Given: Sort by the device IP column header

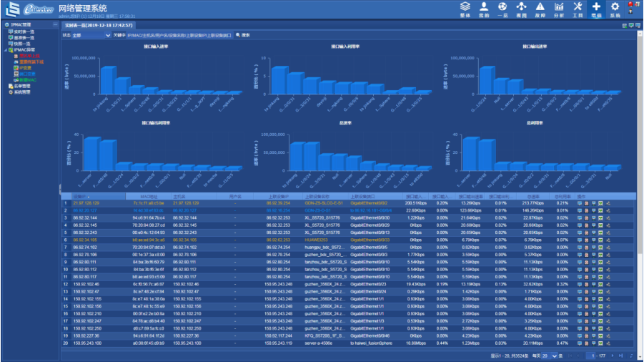Looking at the screenshot, I should pyautogui.click(x=98, y=197).
